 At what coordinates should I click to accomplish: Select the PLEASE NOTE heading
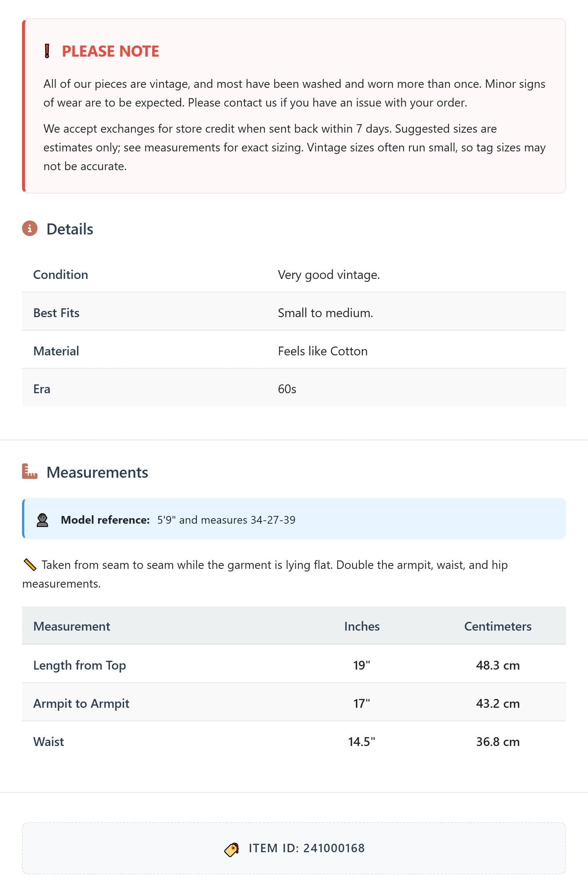click(110, 51)
